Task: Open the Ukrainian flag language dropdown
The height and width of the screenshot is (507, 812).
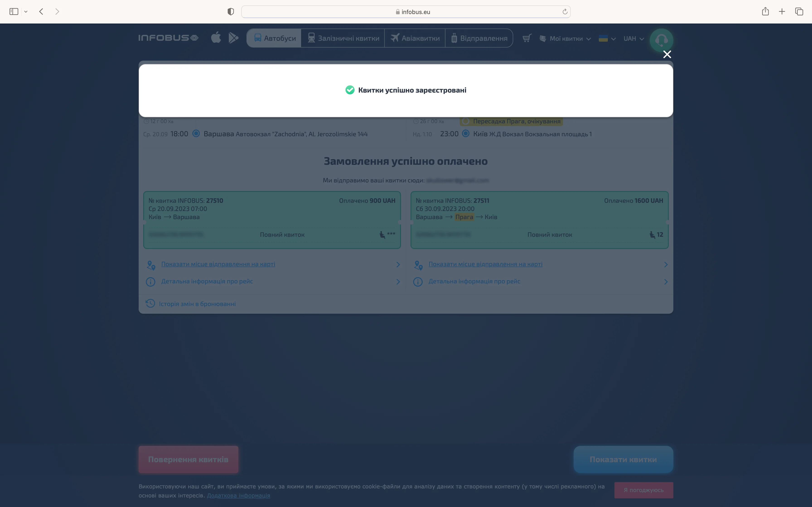Action: click(607, 38)
